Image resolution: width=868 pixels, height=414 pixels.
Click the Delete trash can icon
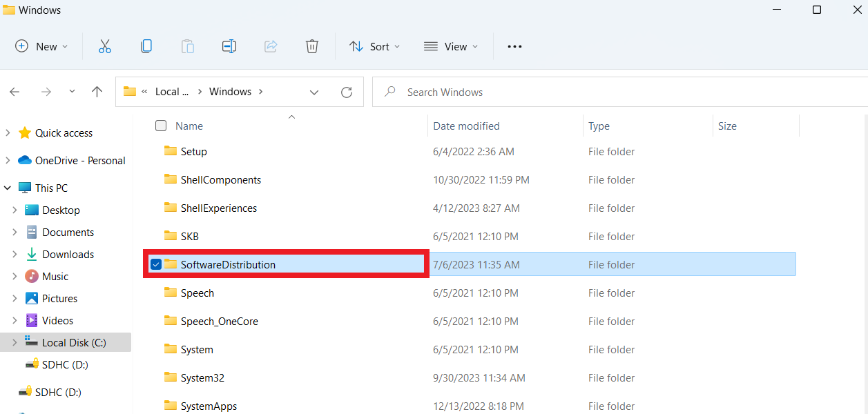click(312, 46)
